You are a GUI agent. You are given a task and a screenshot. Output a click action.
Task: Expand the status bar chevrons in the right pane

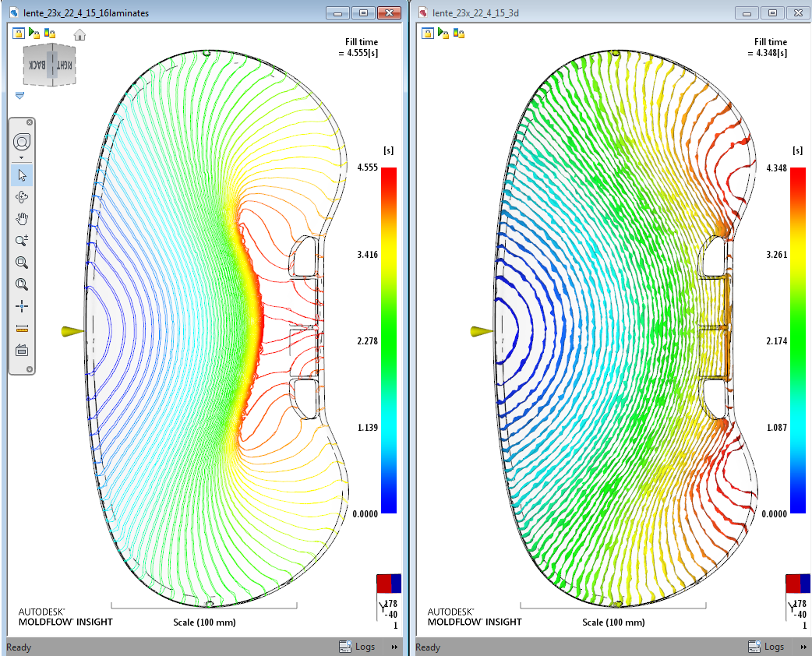coord(803,647)
